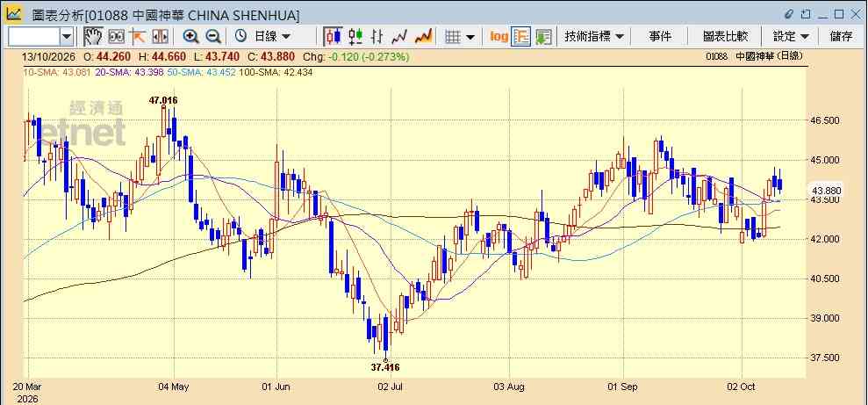This screenshot has height=405, width=868.
Task: Click the 01088 中國神華 (日線) chart label
Action: 755,56
